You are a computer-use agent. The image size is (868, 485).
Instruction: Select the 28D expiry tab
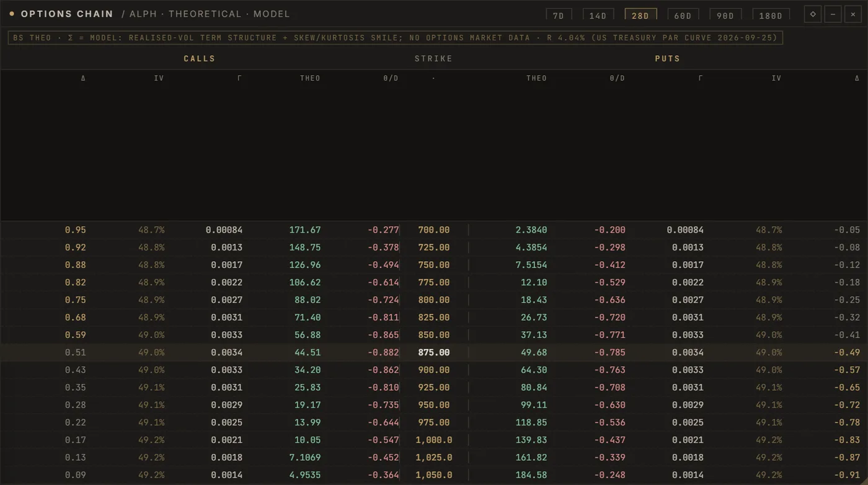coord(640,16)
